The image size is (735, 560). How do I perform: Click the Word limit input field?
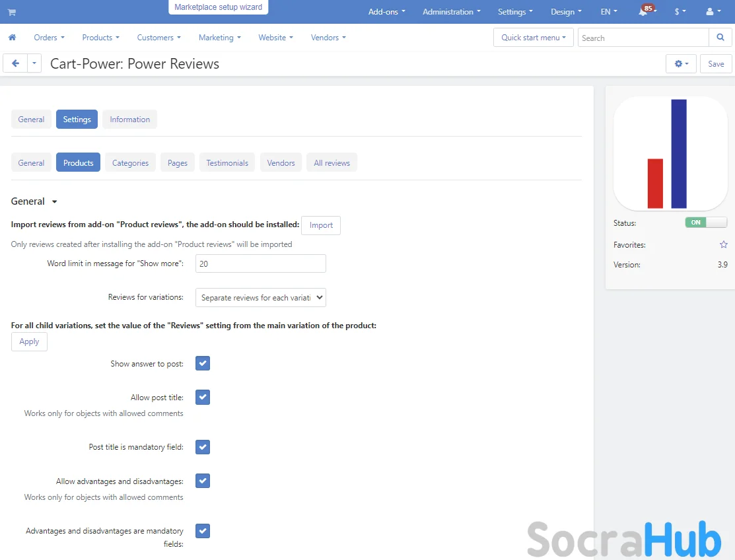click(261, 263)
